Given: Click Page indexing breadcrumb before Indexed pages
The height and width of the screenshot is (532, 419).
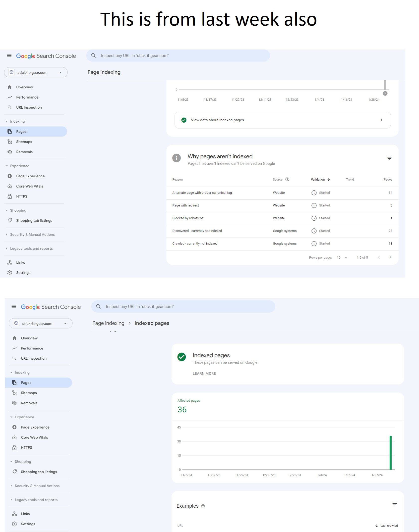Looking at the screenshot, I should 108,323.
